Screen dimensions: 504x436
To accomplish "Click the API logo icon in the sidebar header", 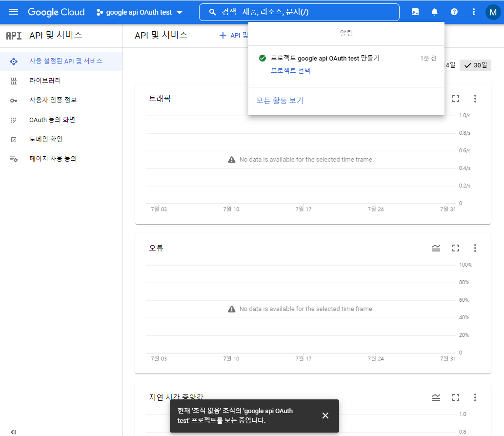I will pyautogui.click(x=14, y=35).
